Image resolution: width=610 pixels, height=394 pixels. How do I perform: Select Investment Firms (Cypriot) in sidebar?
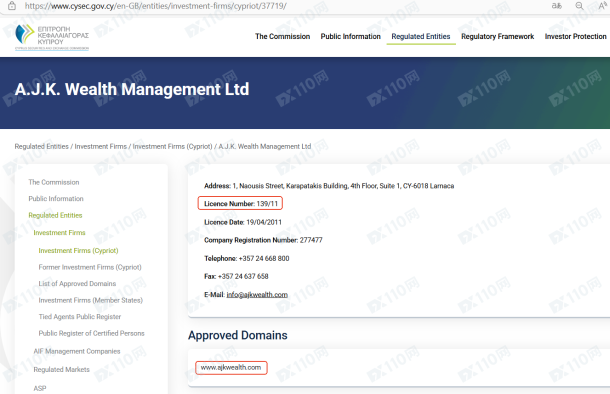[x=78, y=250]
